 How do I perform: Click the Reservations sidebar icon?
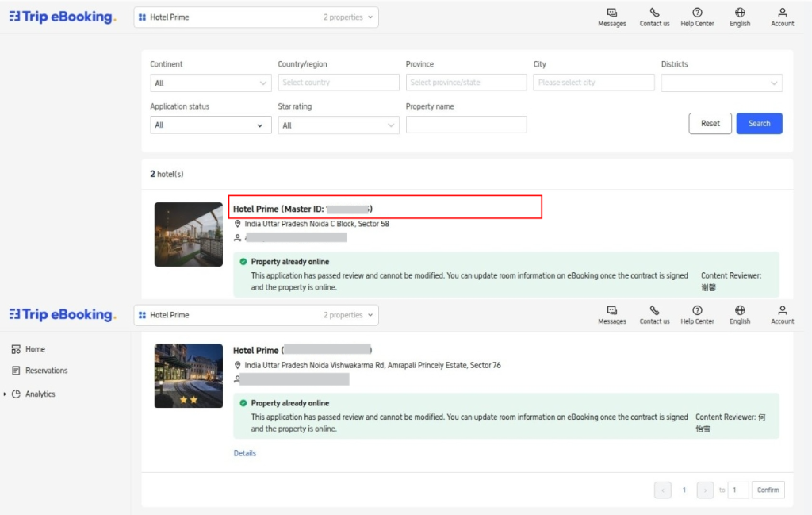point(16,371)
